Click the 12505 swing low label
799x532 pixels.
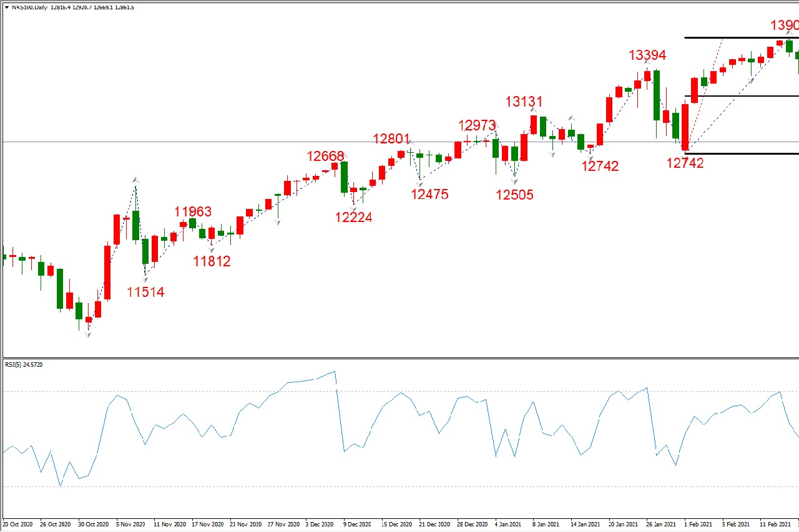point(515,195)
